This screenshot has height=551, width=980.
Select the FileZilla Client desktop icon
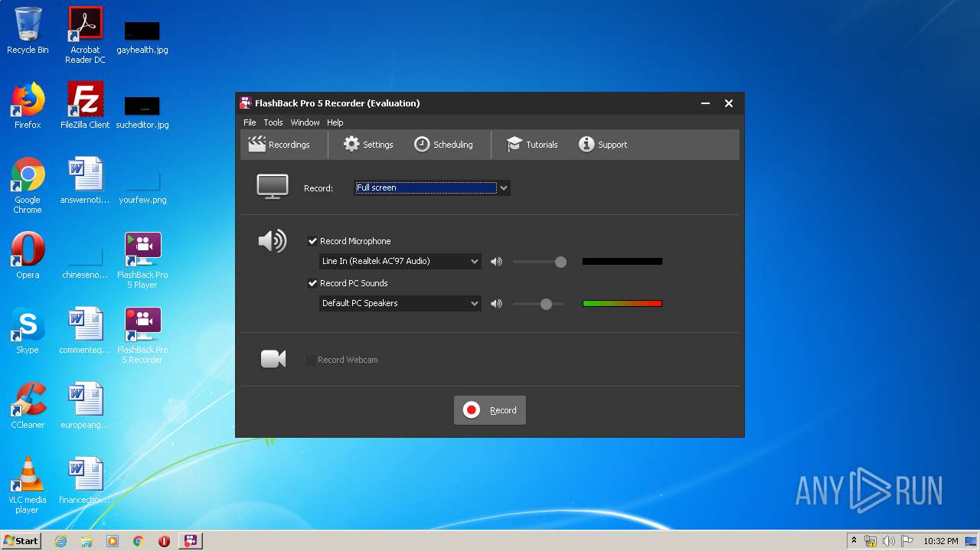(x=85, y=106)
